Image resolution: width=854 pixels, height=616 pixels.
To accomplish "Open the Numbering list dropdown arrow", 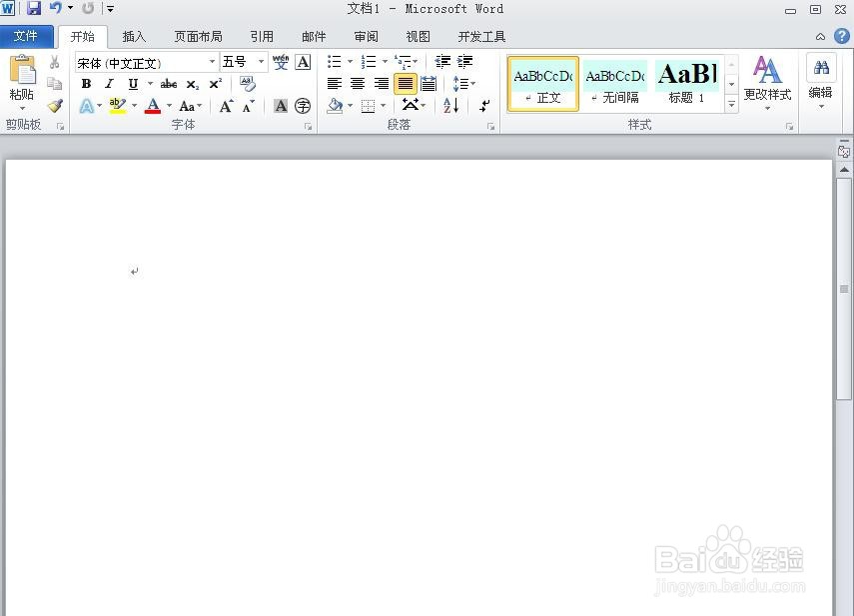I will (386, 62).
